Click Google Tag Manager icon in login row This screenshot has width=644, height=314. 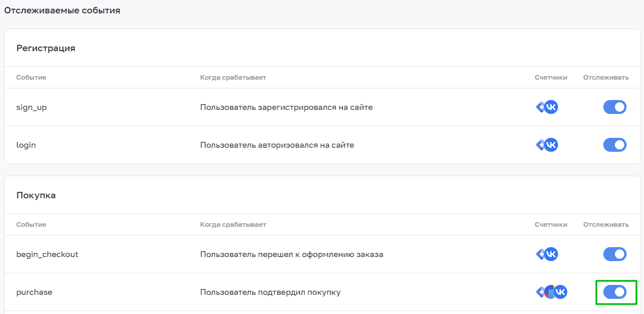(x=541, y=145)
